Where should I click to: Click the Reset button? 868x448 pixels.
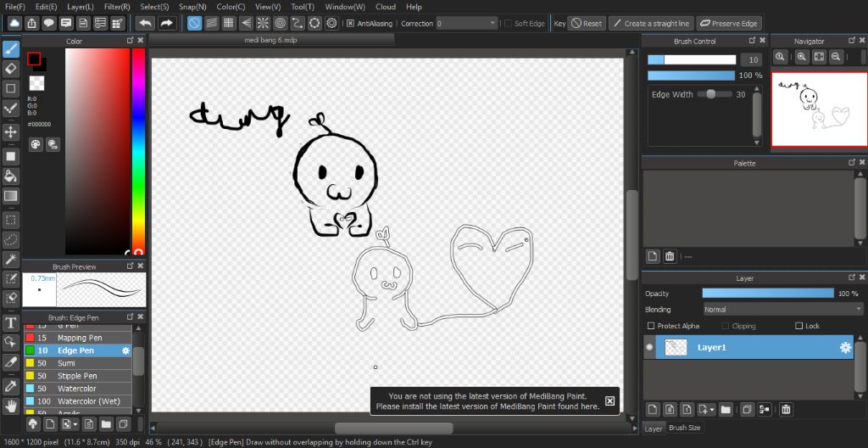587,23
